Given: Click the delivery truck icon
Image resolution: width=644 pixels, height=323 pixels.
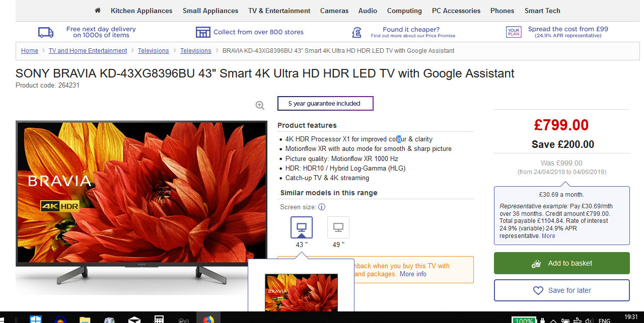Looking at the screenshot, I should point(46,32).
